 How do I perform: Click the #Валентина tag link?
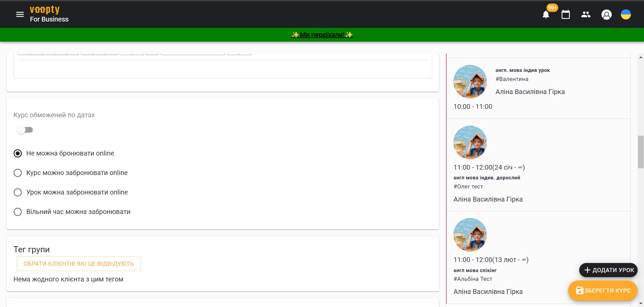[x=512, y=79]
